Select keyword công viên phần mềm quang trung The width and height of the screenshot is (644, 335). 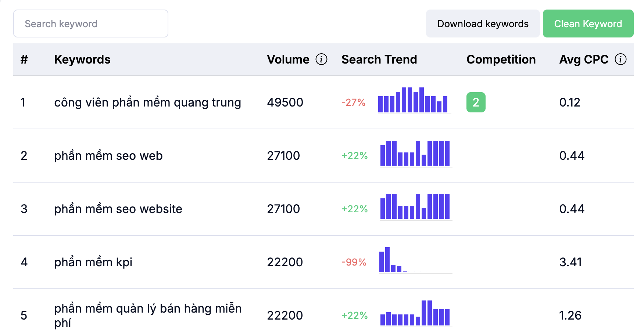click(147, 102)
